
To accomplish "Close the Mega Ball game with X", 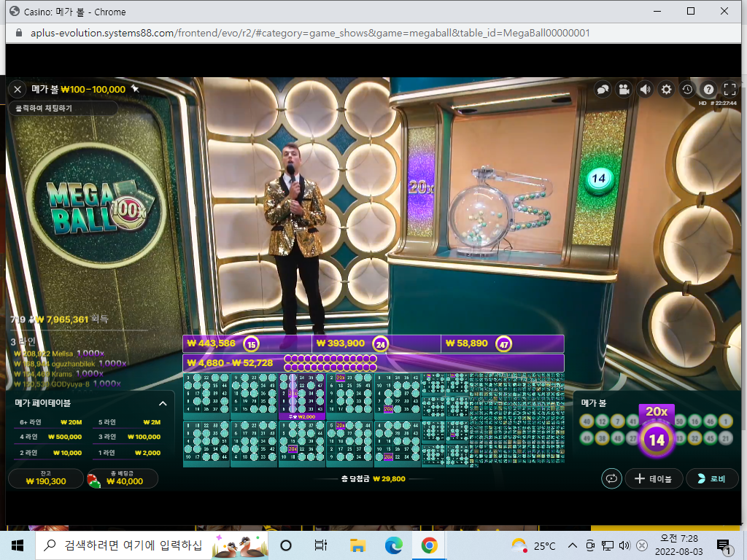I will (18, 90).
